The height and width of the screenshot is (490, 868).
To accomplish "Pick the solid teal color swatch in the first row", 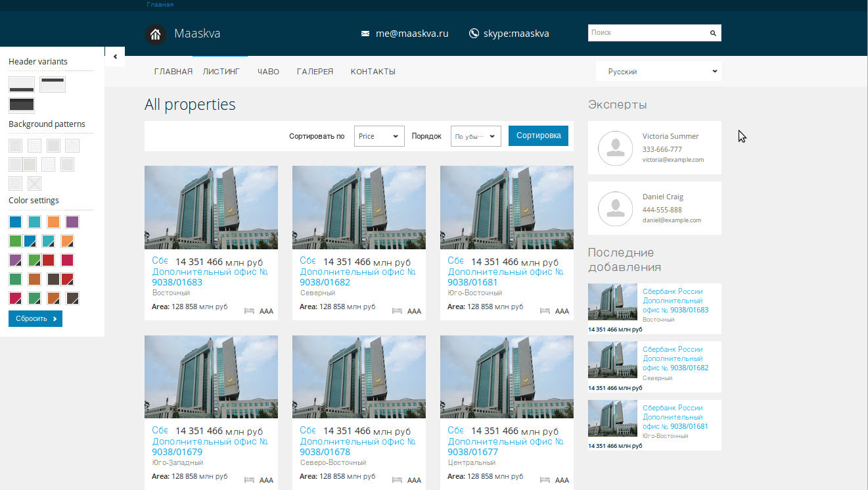I will (x=34, y=222).
